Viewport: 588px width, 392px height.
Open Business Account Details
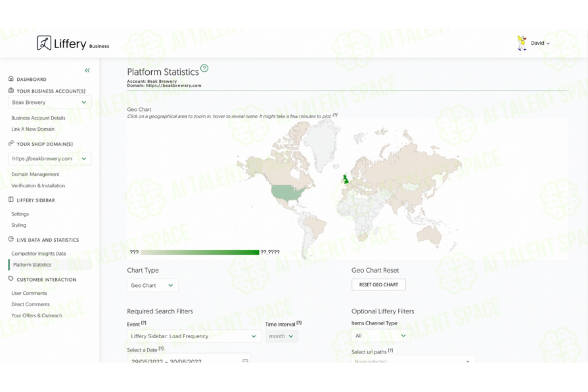pyautogui.click(x=38, y=118)
